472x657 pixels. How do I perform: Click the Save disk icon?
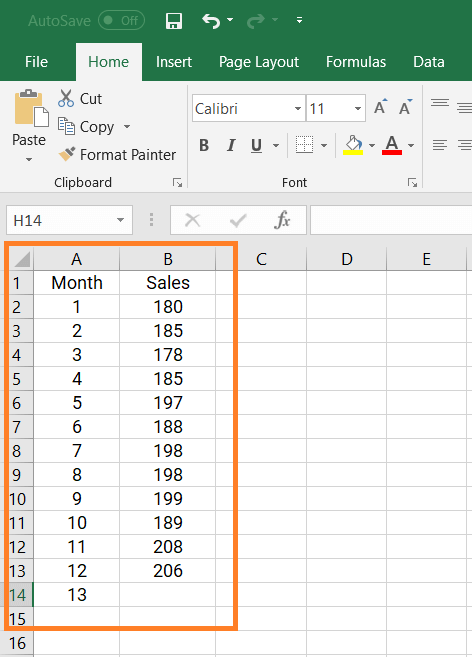(174, 21)
